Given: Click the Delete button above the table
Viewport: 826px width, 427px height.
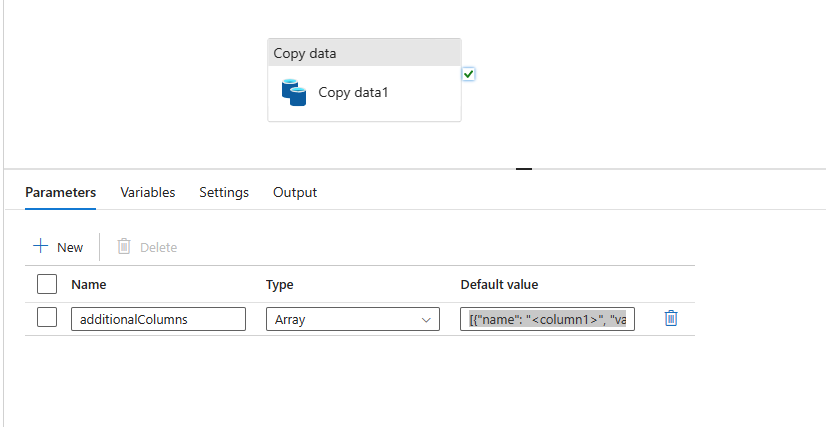Looking at the screenshot, I should click(147, 247).
